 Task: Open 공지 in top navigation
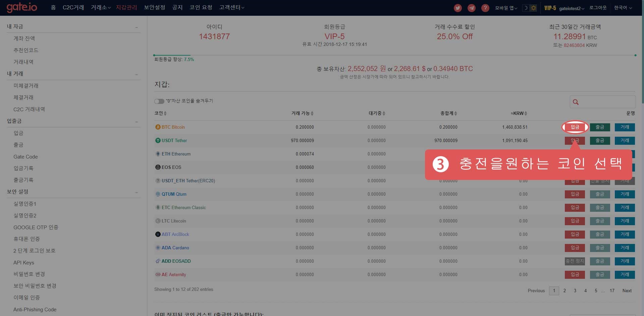point(177,7)
